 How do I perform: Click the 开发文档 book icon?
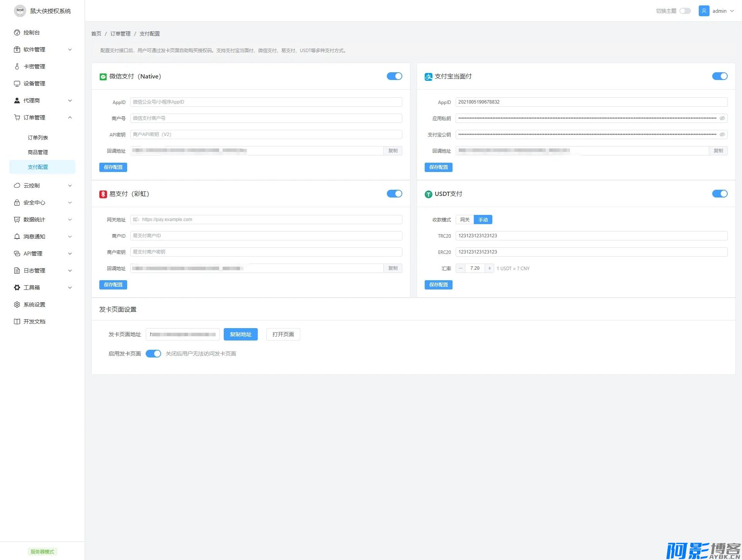point(17,322)
